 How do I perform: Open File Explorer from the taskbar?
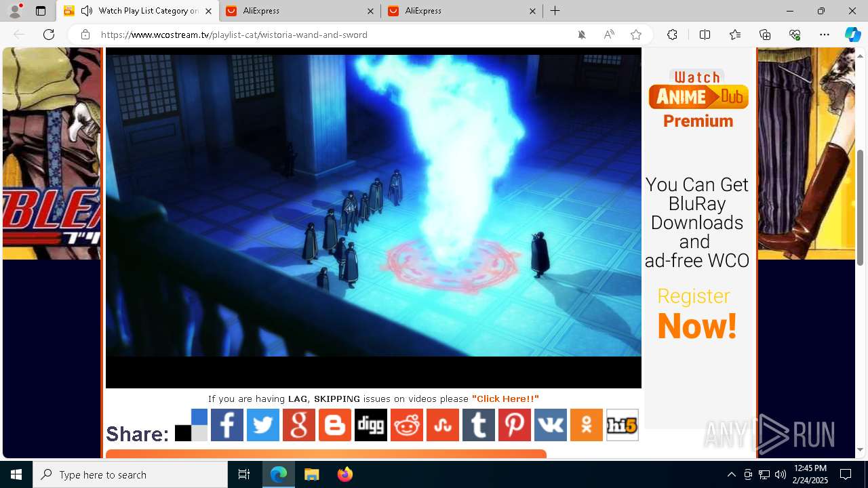[312, 474]
